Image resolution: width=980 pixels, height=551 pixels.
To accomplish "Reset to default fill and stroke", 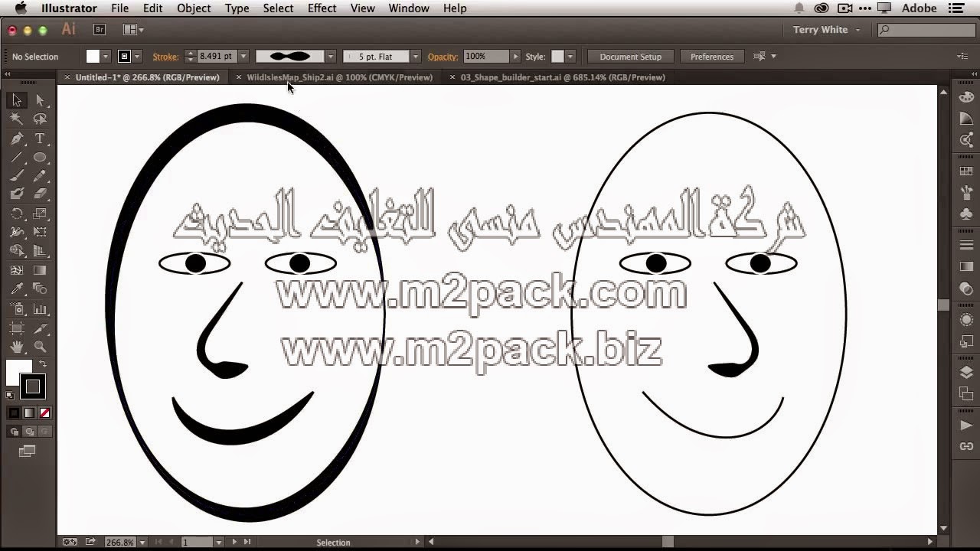I will [x=10, y=396].
